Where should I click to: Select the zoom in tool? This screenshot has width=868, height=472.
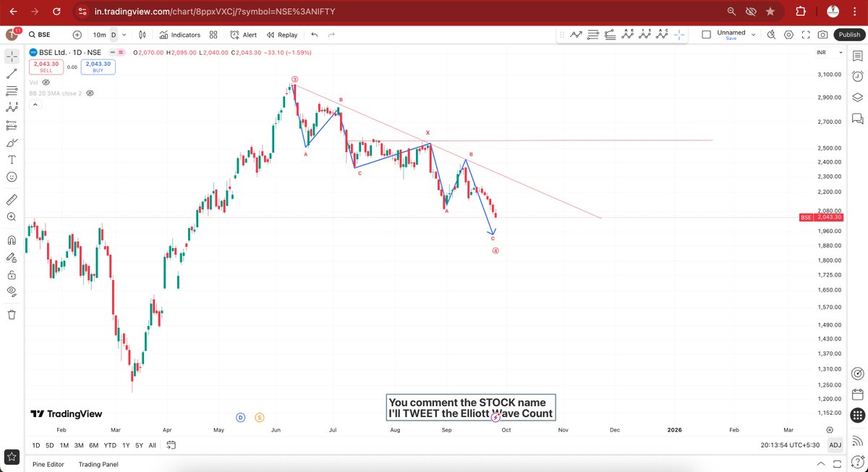[x=12, y=216]
